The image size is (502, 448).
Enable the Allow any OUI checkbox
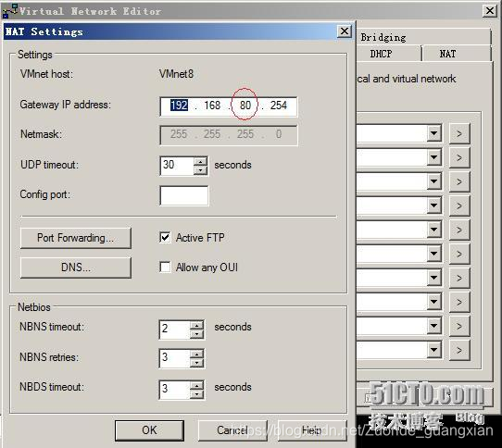pyautogui.click(x=165, y=267)
